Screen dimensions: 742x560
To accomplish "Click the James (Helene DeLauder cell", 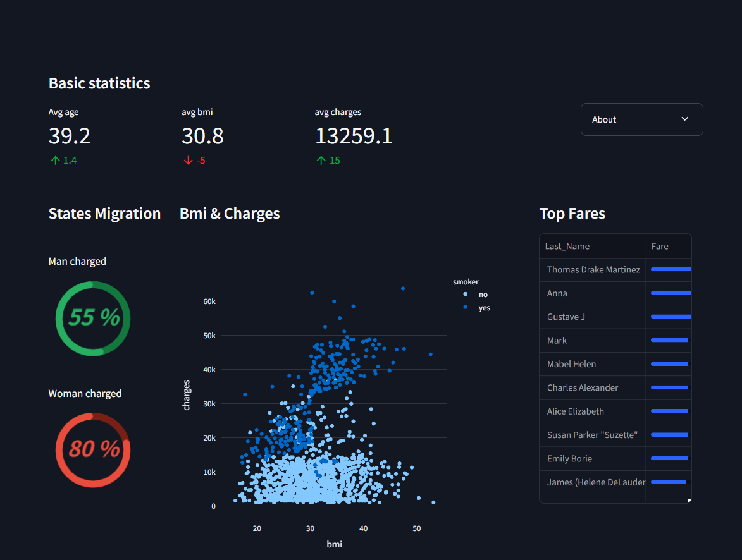I will [x=593, y=482].
